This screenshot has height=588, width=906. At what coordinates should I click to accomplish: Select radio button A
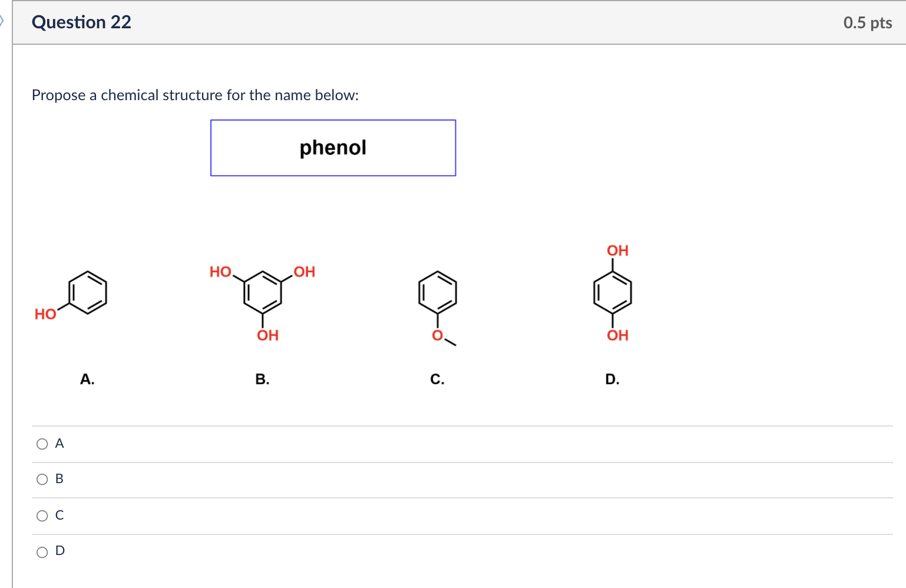[x=41, y=444]
